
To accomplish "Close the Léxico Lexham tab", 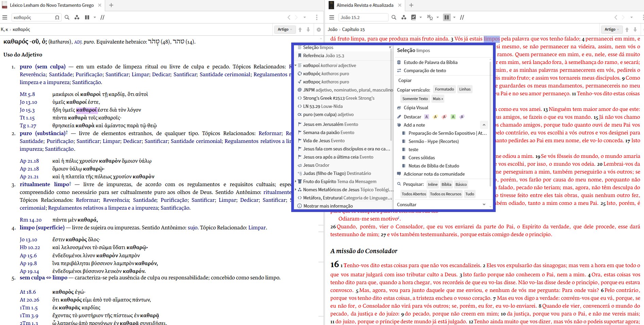I will pos(100,5).
